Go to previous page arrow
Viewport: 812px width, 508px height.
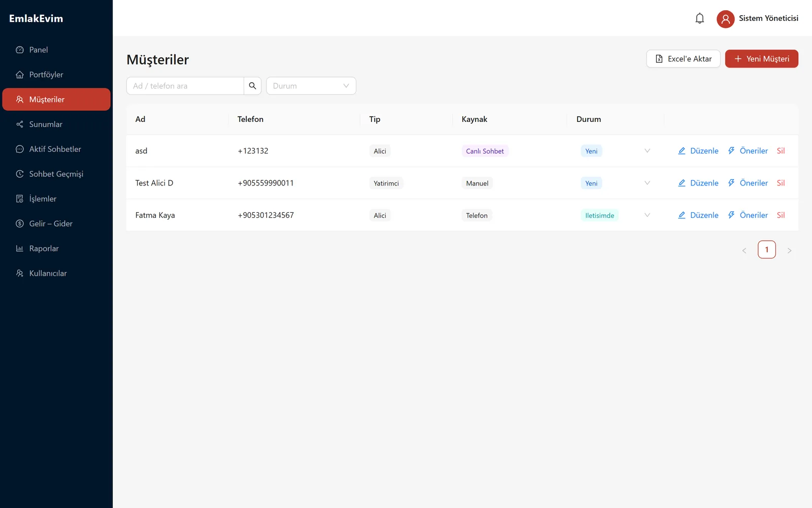744,250
